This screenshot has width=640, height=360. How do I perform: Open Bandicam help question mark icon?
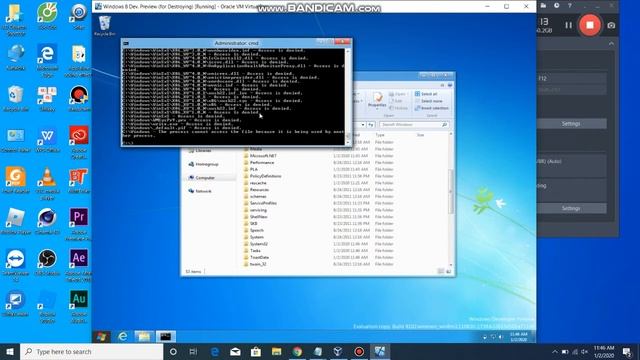[569, 5]
